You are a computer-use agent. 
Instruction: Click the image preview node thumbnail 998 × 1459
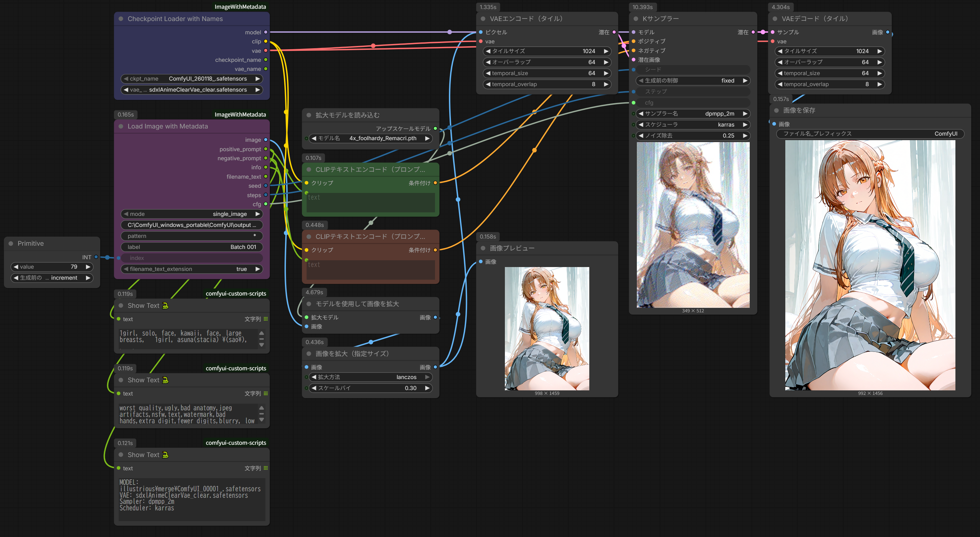(x=547, y=329)
